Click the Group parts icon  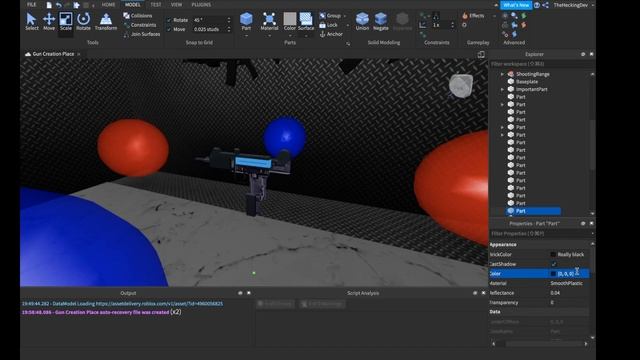(x=322, y=16)
